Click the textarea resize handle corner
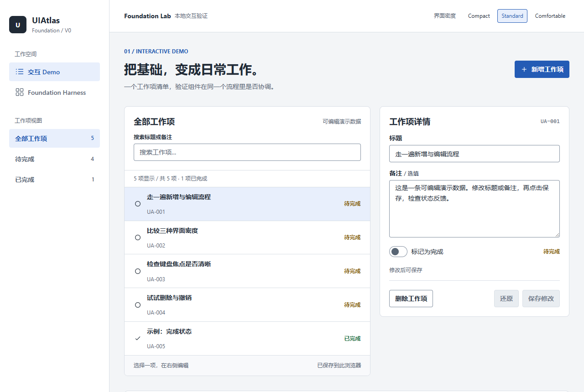This screenshot has height=392, width=584. tap(557, 234)
